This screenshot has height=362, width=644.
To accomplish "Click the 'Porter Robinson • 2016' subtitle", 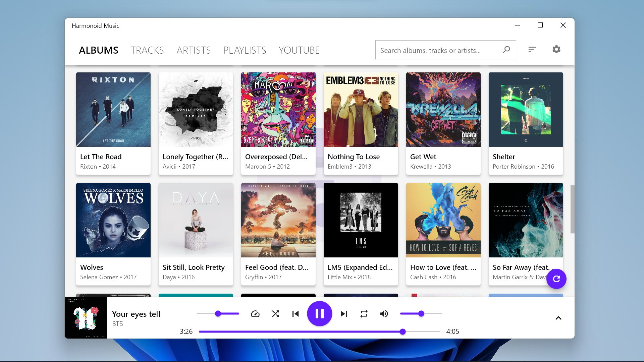I will point(523,167).
